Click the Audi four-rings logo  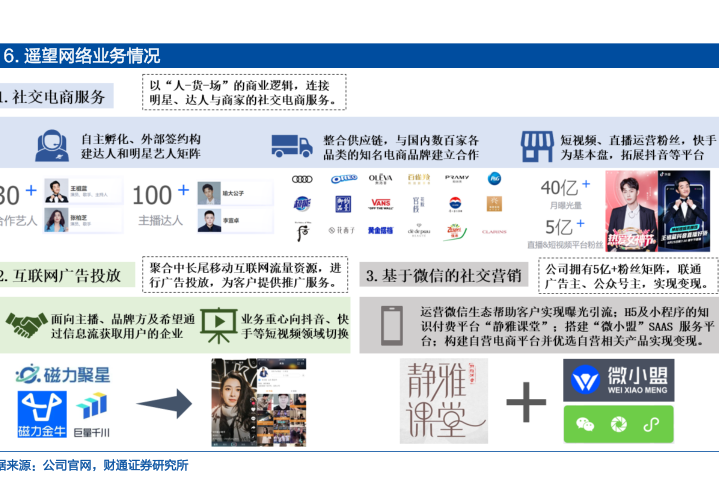[x=303, y=179]
